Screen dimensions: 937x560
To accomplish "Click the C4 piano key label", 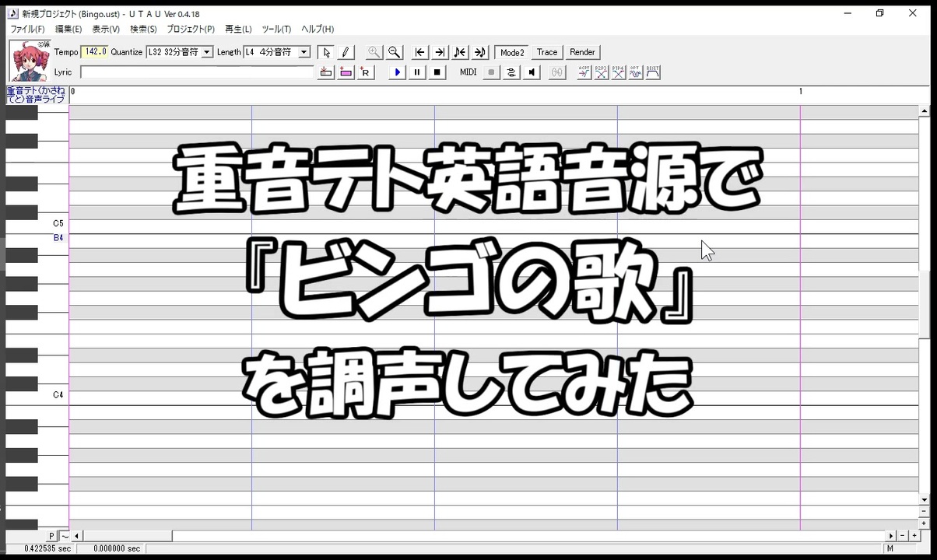I will (x=58, y=395).
